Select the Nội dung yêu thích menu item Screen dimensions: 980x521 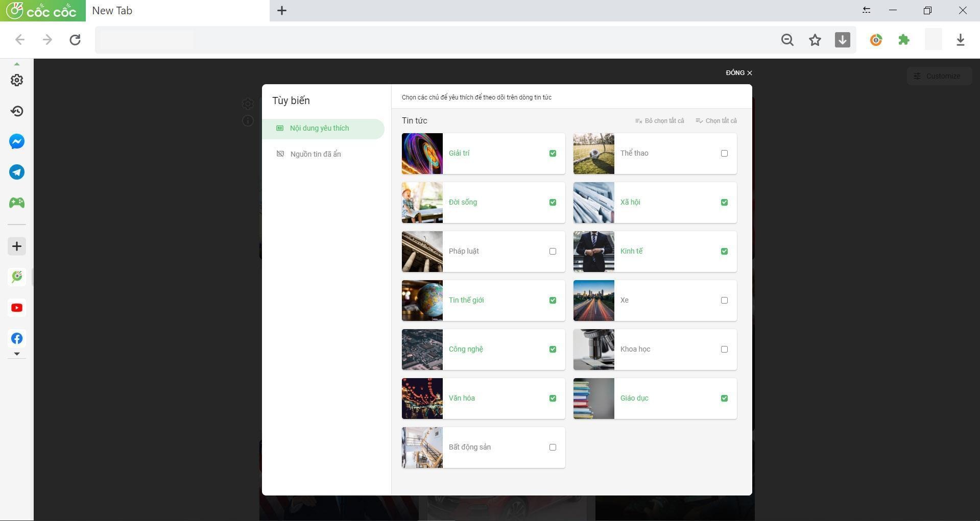319,128
